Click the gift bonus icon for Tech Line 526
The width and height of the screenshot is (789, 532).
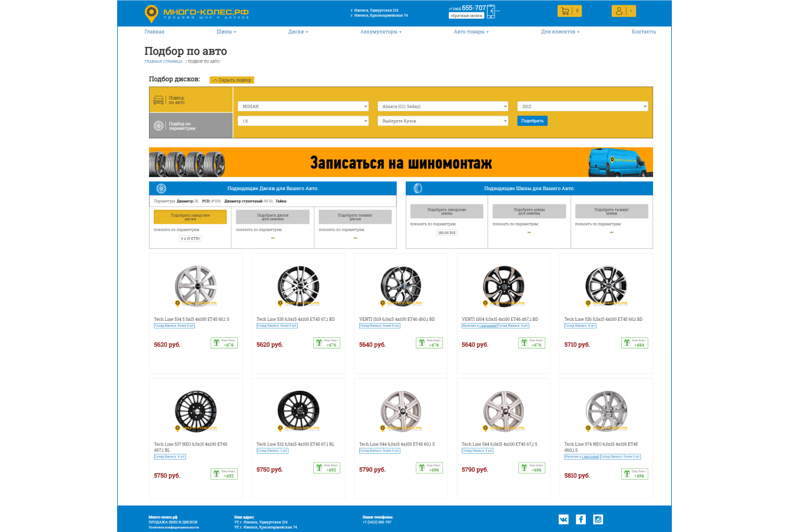tap(627, 343)
